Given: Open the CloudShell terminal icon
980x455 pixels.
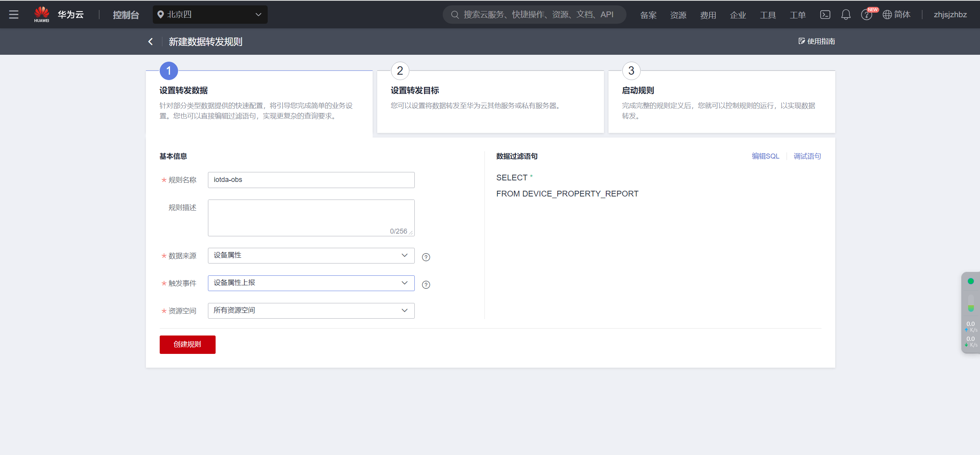Looking at the screenshot, I should (x=825, y=15).
